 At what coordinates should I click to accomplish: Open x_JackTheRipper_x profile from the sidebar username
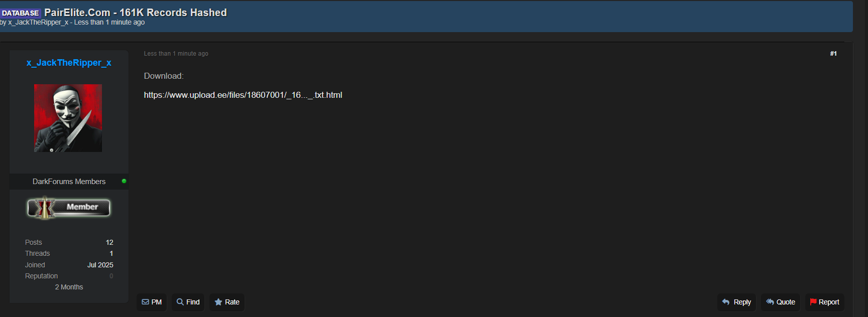coord(69,63)
